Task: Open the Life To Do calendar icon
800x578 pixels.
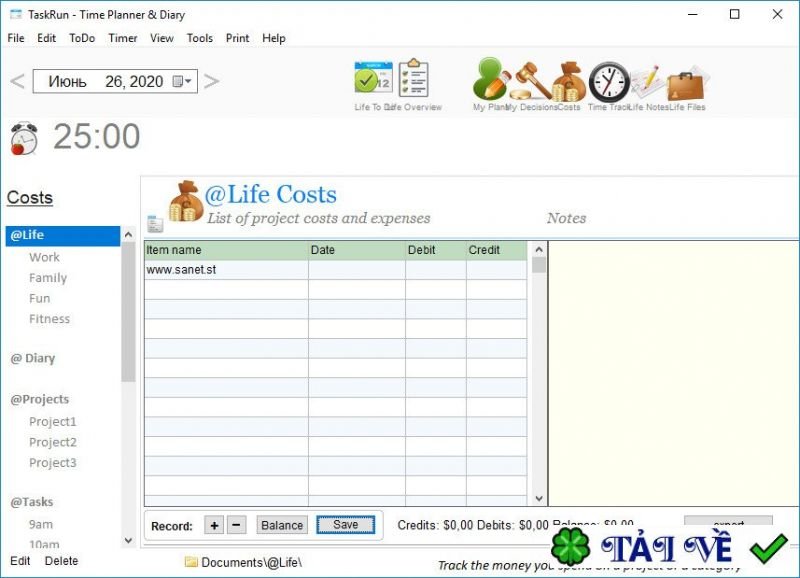Action: pos(373,78)
